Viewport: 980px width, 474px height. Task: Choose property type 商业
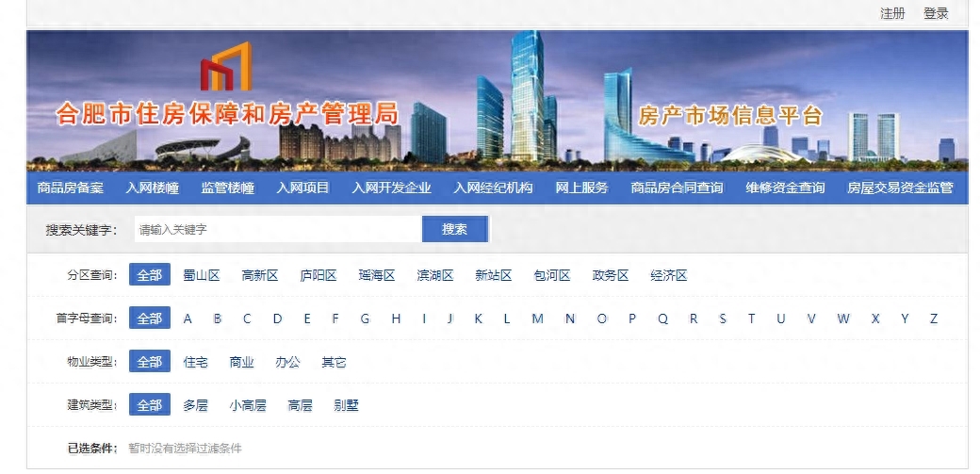coord(241,362)
